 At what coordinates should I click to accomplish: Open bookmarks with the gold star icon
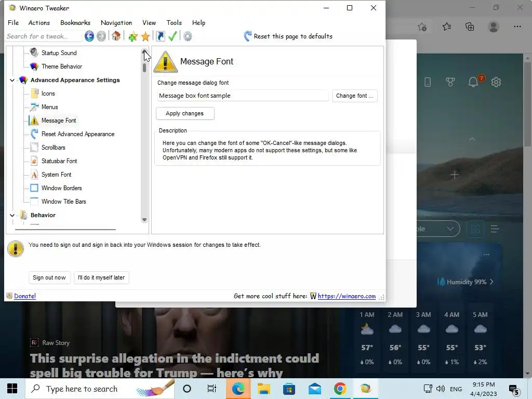[x=145, y=36]
